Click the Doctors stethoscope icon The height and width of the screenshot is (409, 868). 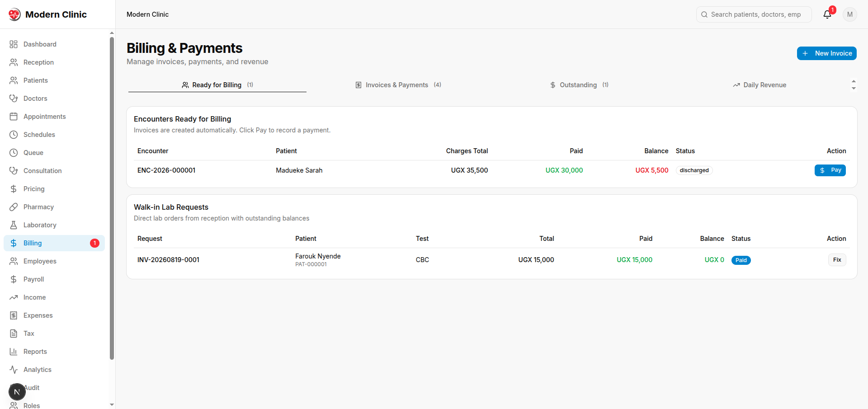click(14, 99)
